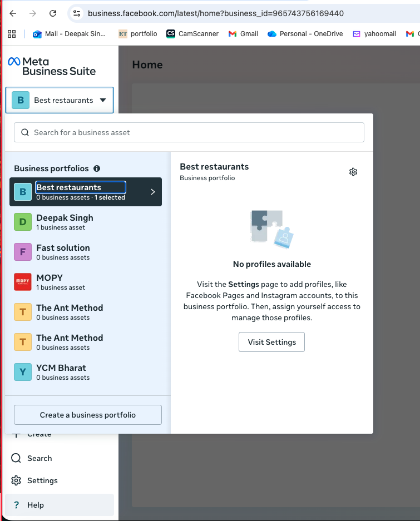Open the Gmail bookmark
420x521 pixels.
243,34
